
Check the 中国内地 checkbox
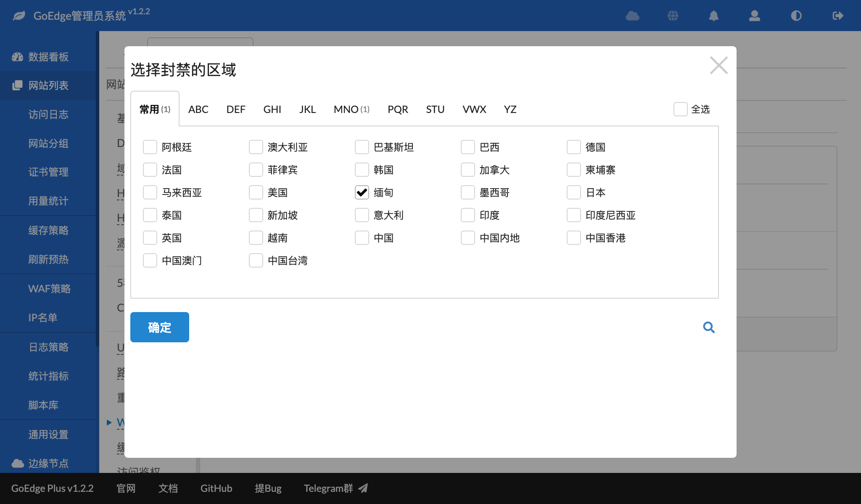click(468, 238)
